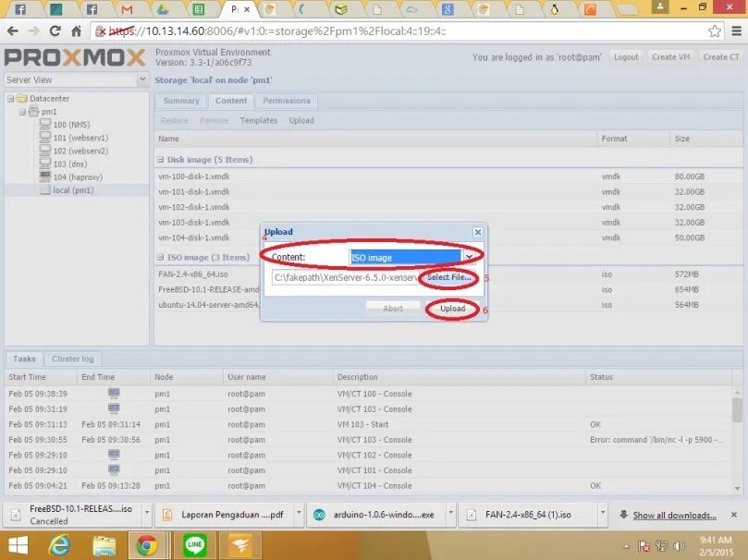Click Templates in storage toolbar
Screen dimensions: 748x560
259,120
